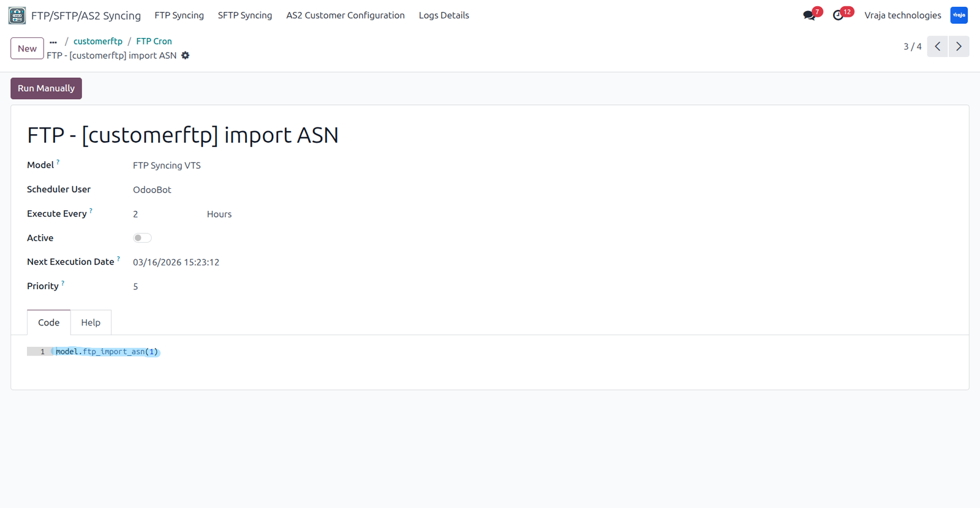Go to the previous record arrow
The width and height of the screenshot is (980, 508).
coord(938,47)
